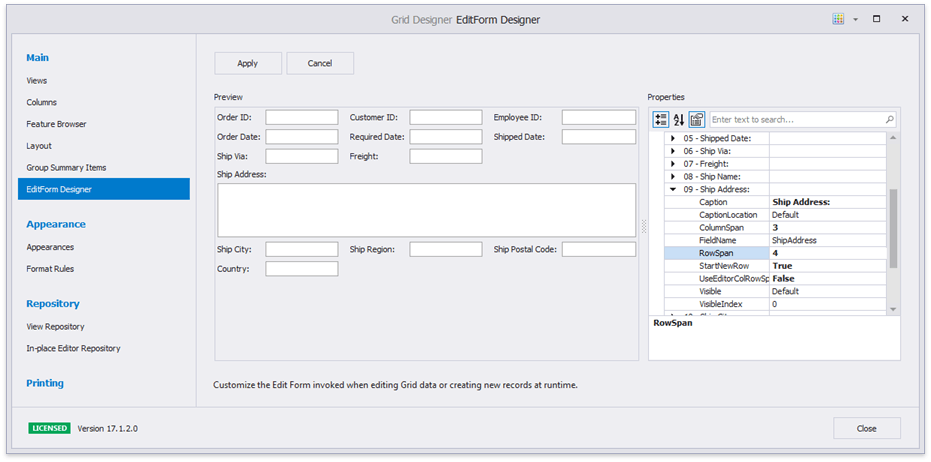The image size is (931, 462).
Task: Select the Visible property's Default value
Action: pos(826,292)
